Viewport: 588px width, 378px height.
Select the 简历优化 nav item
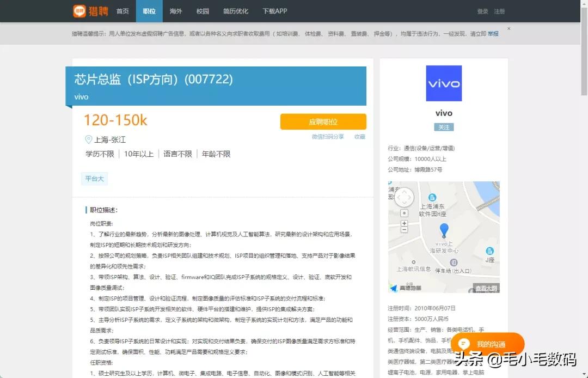pos(235,11)
